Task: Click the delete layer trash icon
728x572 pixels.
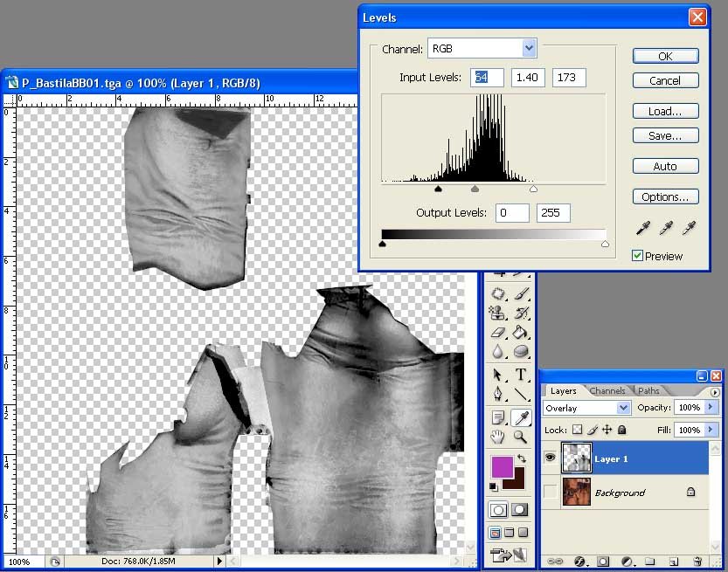Action: pyautogui.click(x=697, y=561)
